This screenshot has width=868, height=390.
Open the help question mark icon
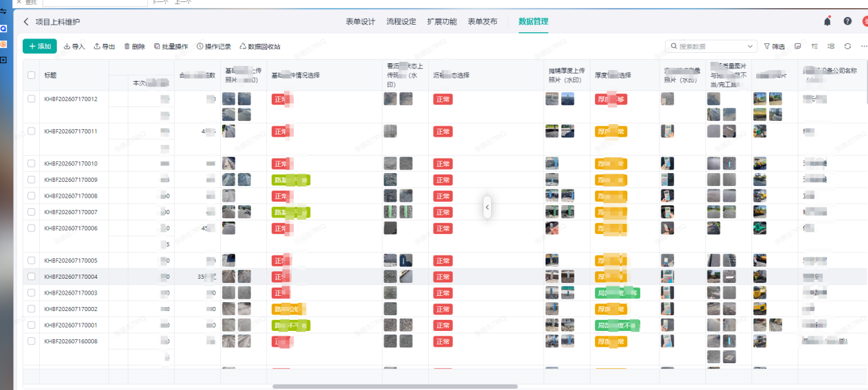tap(848, 21)
